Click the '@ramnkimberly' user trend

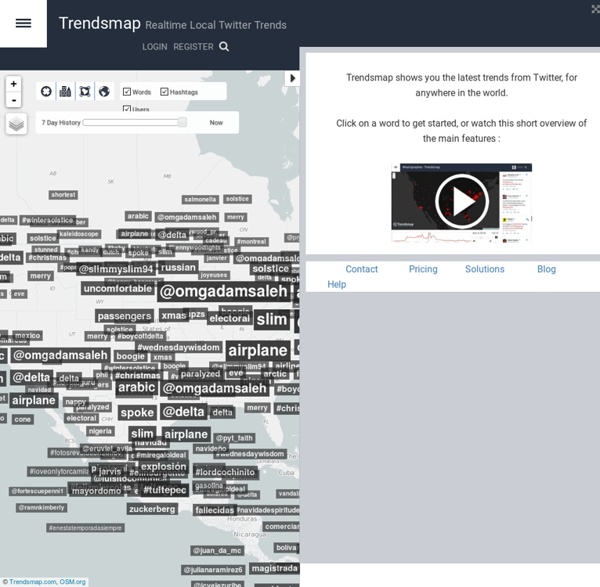(42, 507)
